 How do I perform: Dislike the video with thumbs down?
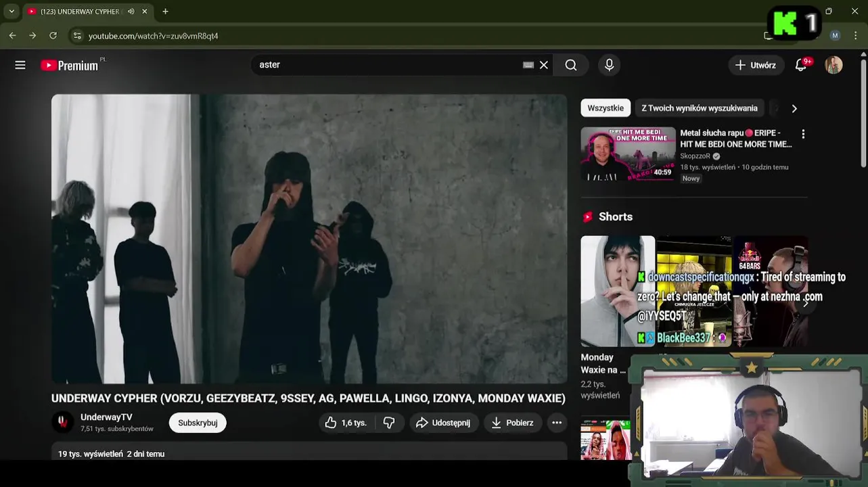pyautogui.click(x=389, y=423)
